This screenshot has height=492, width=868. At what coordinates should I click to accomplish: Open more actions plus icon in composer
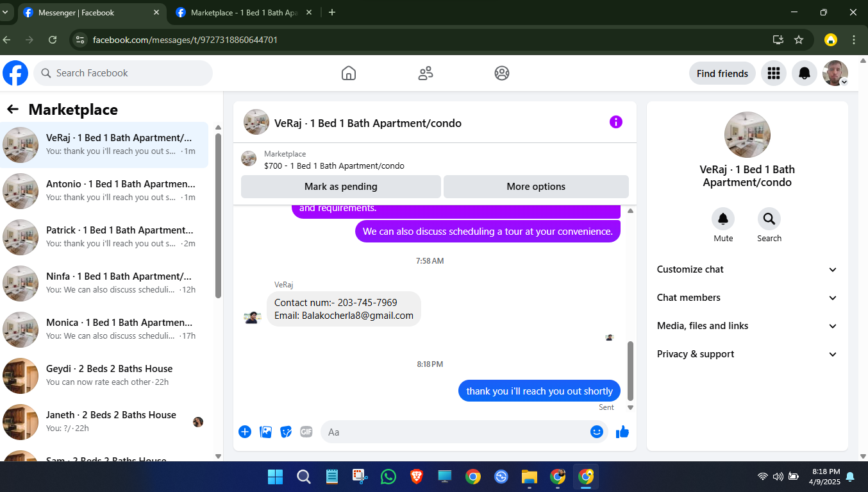tap(245, 432)
